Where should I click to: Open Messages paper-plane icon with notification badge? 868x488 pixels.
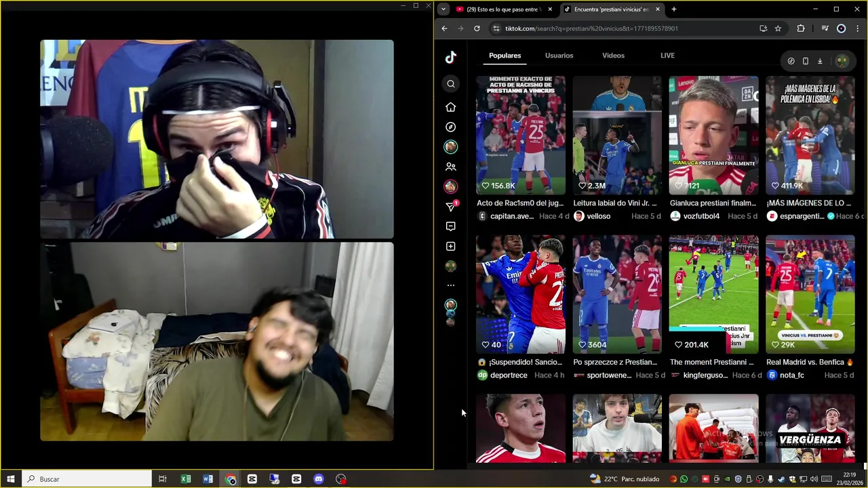pyautogui.click(x=451, y=206)
